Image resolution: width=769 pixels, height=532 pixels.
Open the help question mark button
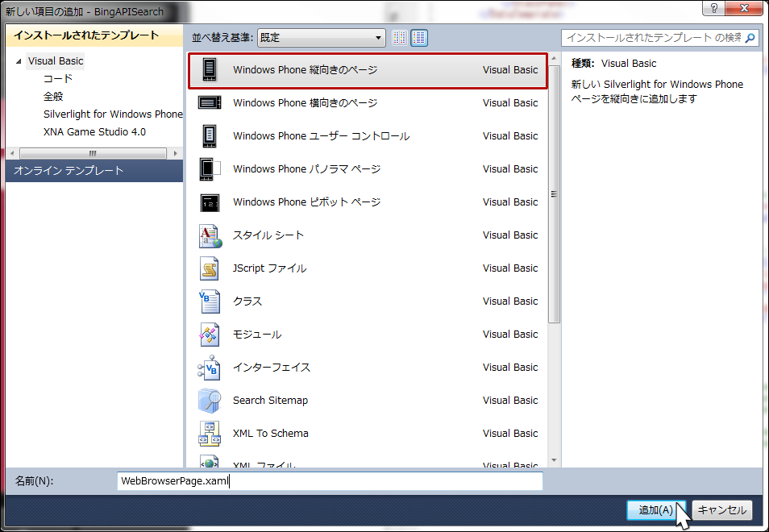pos(713,8)
